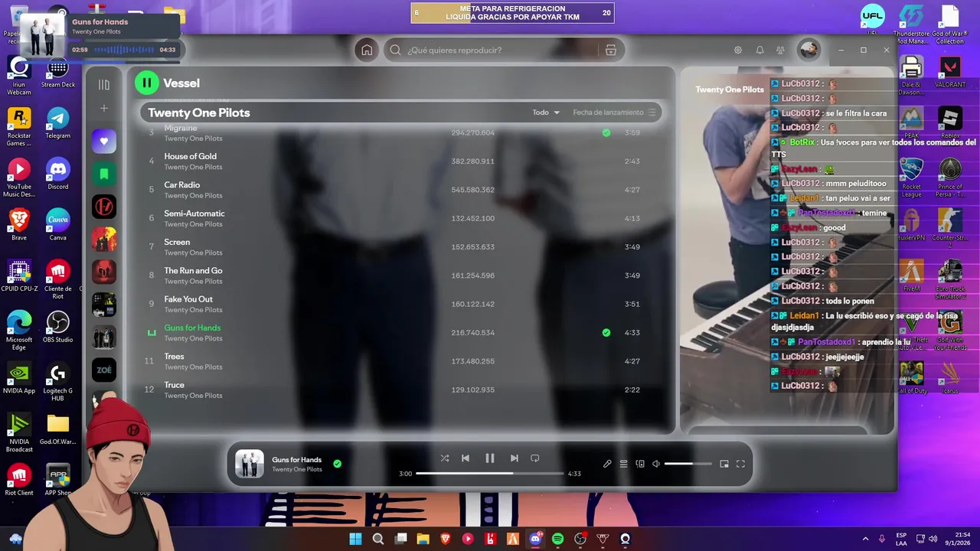Screen dimensions: 980x551
Task: Show hidden system tray icons chevron
Action: click(866, 539)
